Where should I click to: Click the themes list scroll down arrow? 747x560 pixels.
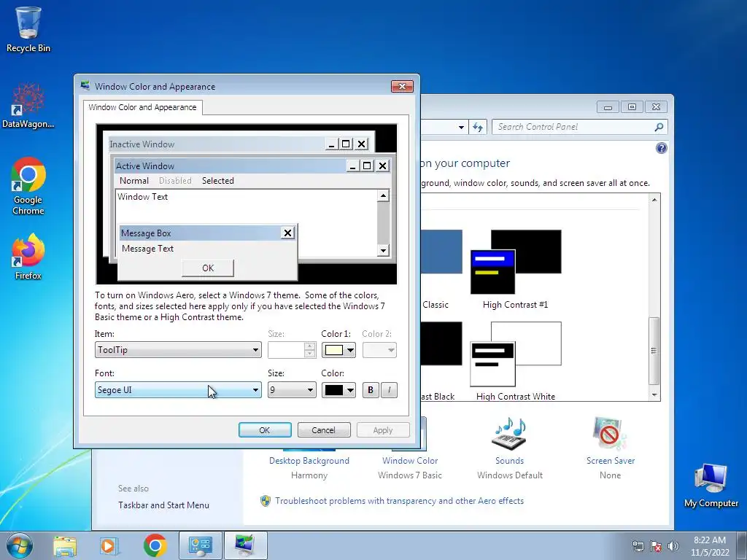pos(654,394)
